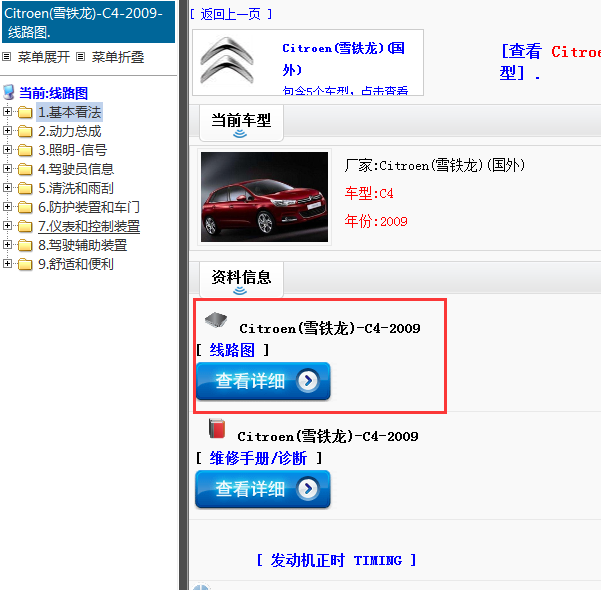Click 查看详细 button for 线路图
Viewport: 601px width, 590px height.
[x=263, y=381]
